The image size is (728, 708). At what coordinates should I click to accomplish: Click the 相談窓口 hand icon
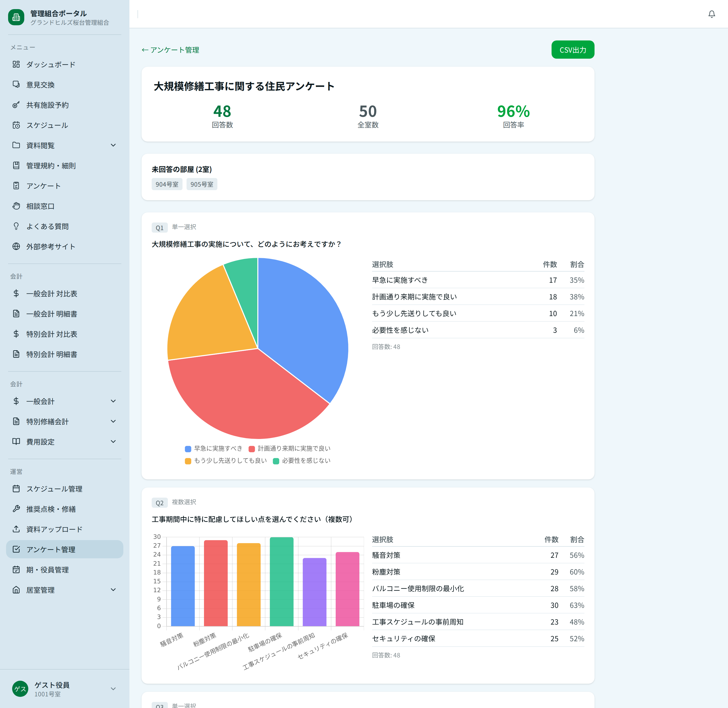pyautogui.click(x=16, y=206)
